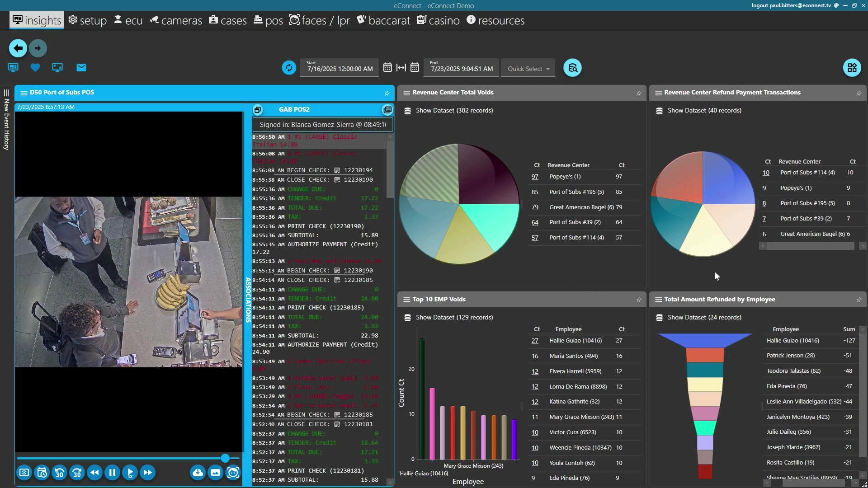Switch to faces / lpr tab

click(319, 20)
